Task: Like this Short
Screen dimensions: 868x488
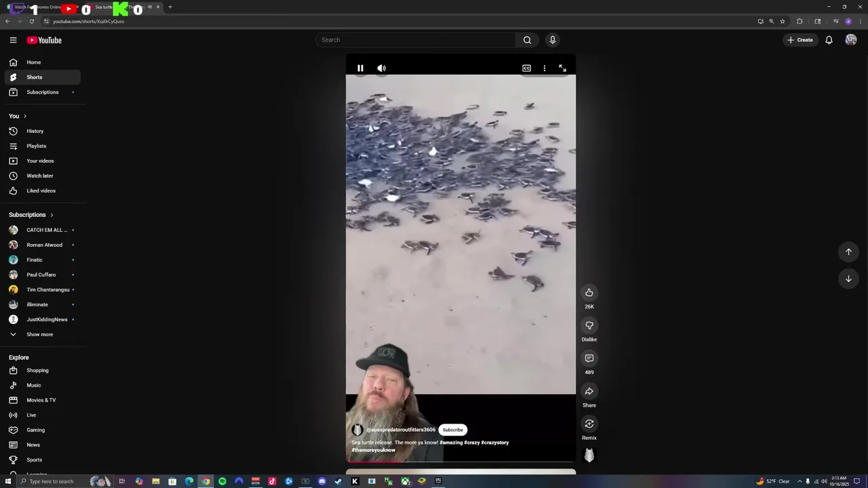Action: point(589,292)
